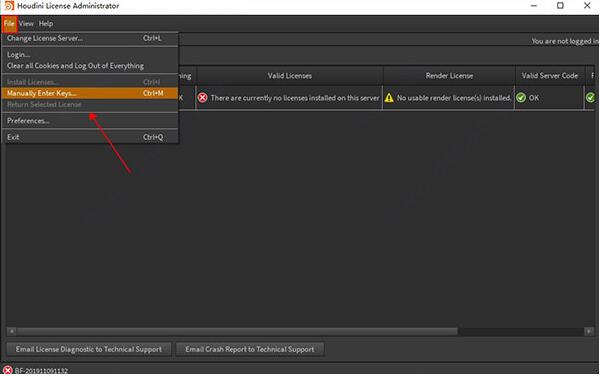Click 'No usable render license(s) installed.' text
This screenshot has width=600, height=377.
[454, 98]
